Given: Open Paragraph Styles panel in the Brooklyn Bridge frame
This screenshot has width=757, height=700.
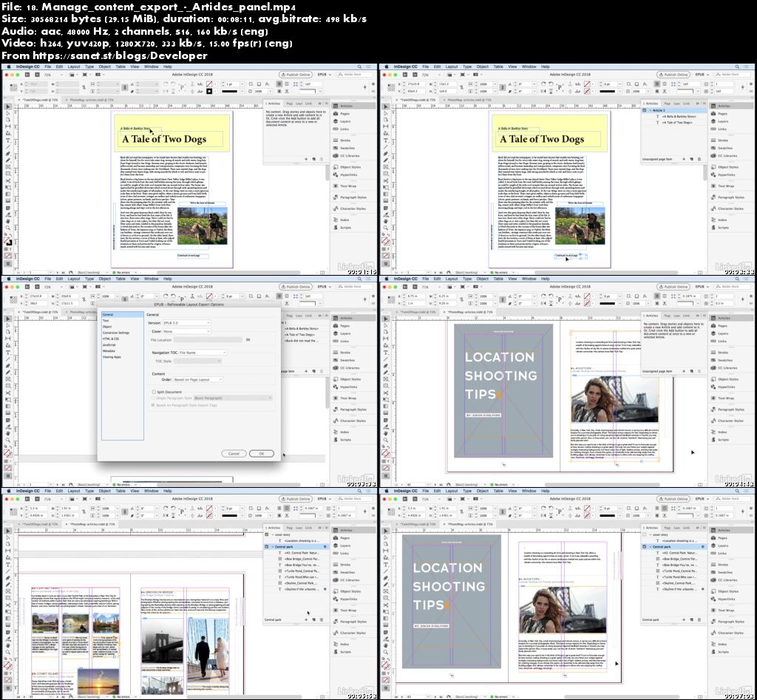Looking at the screenshot, I should [x=350, y=622].
